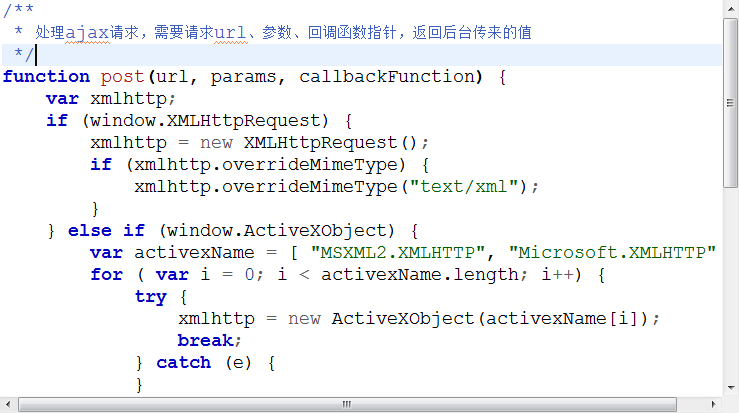739x413 pixels.
Task: Click the vertical scrollbar track below the thumb
Action: click(x=730, y=290)
